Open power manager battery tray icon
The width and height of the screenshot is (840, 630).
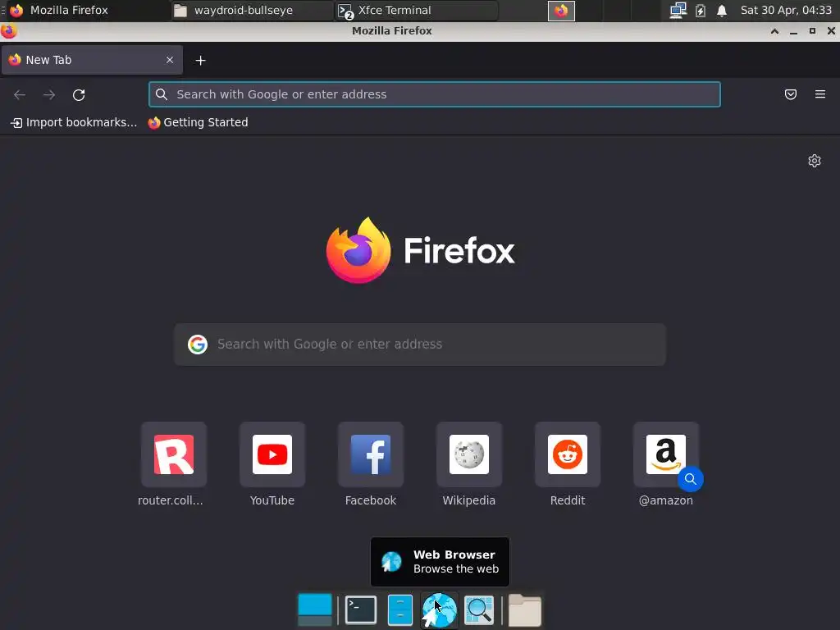click(701, 11)
